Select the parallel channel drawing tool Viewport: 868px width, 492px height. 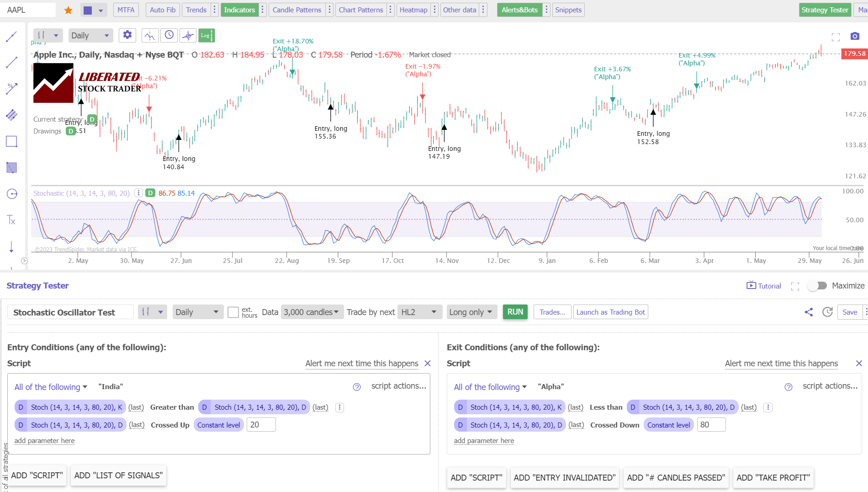pyautogui.click(x=11, y=115)
